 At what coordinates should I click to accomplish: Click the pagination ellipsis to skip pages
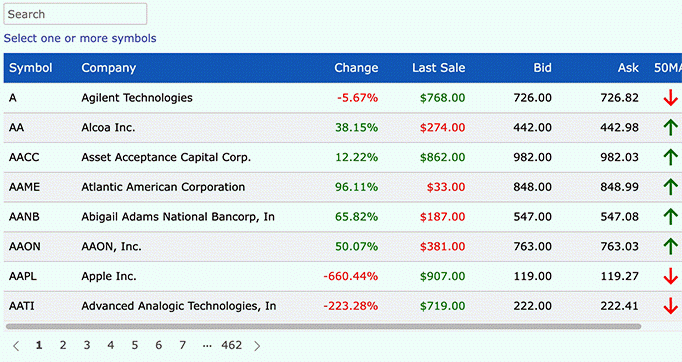[x=207, y=345]
